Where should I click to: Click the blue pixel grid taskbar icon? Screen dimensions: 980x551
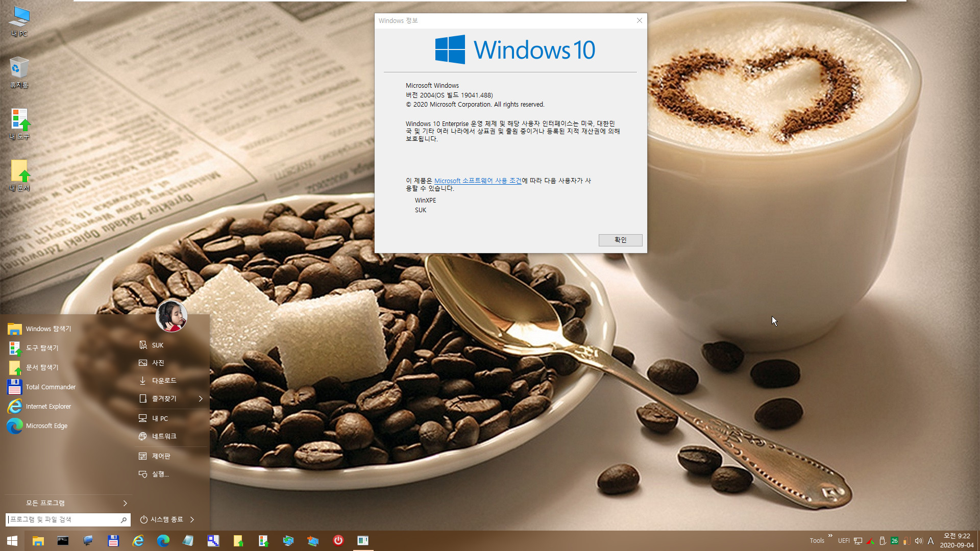[213, 541]
